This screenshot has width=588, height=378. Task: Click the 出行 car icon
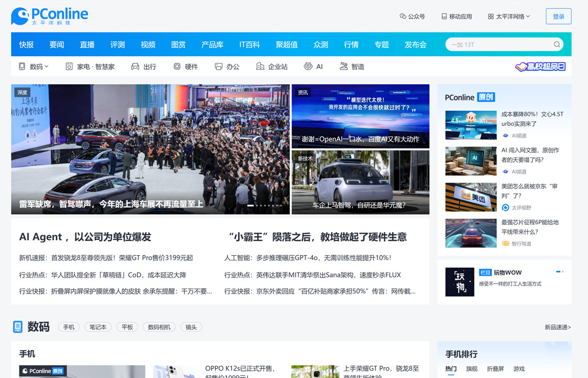tap(135, 66)
